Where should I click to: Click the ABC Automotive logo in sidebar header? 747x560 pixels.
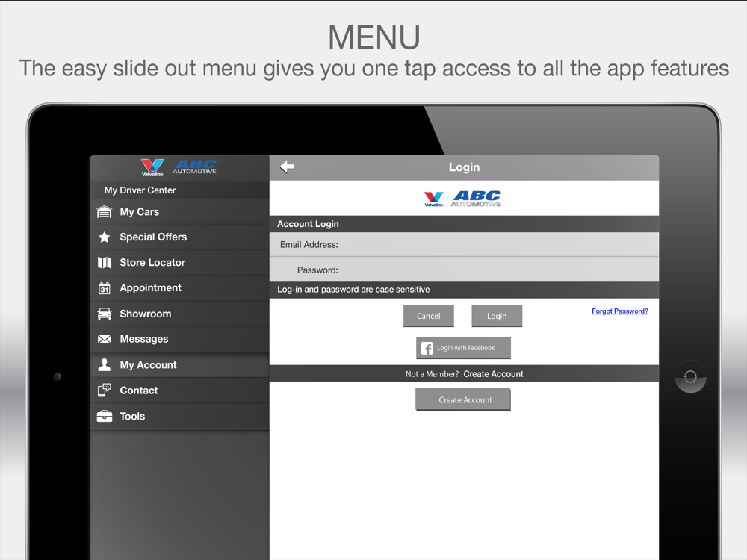[x=195, y=167]
